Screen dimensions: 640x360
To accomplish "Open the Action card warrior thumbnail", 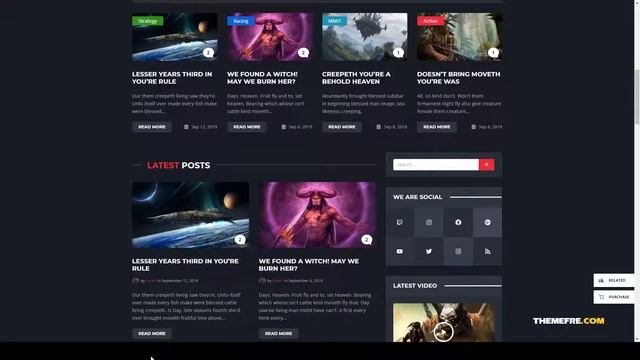I will (460, 37).
